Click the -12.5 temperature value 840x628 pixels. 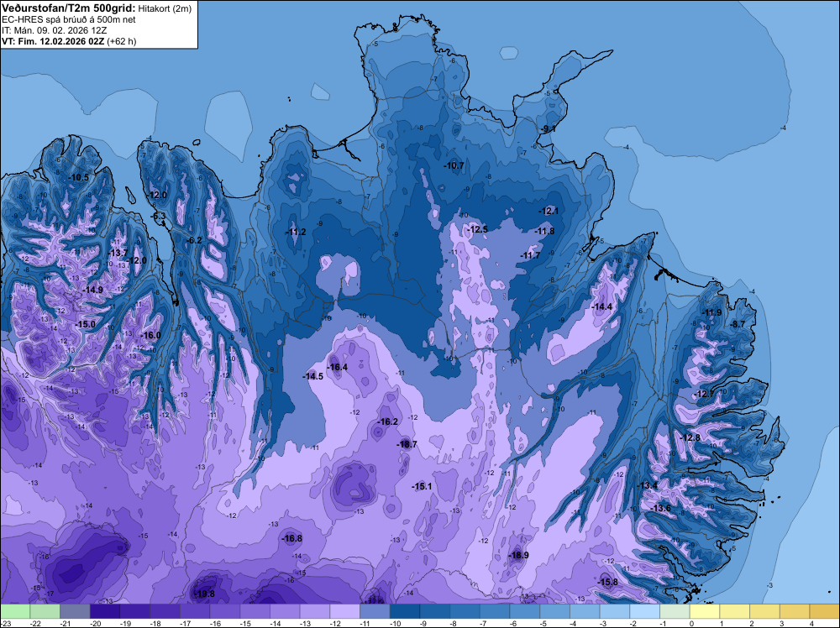pyautogui.click(x=477, y=229)
